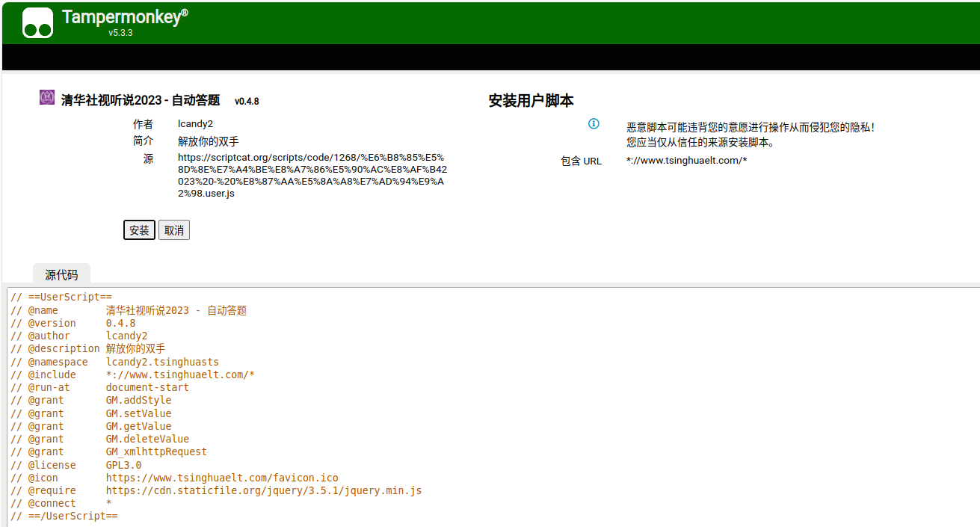The height and width of the screenshot is (527, 980).
Task: Click the 安装用户脚本 heading
Action: click(531, 101)
